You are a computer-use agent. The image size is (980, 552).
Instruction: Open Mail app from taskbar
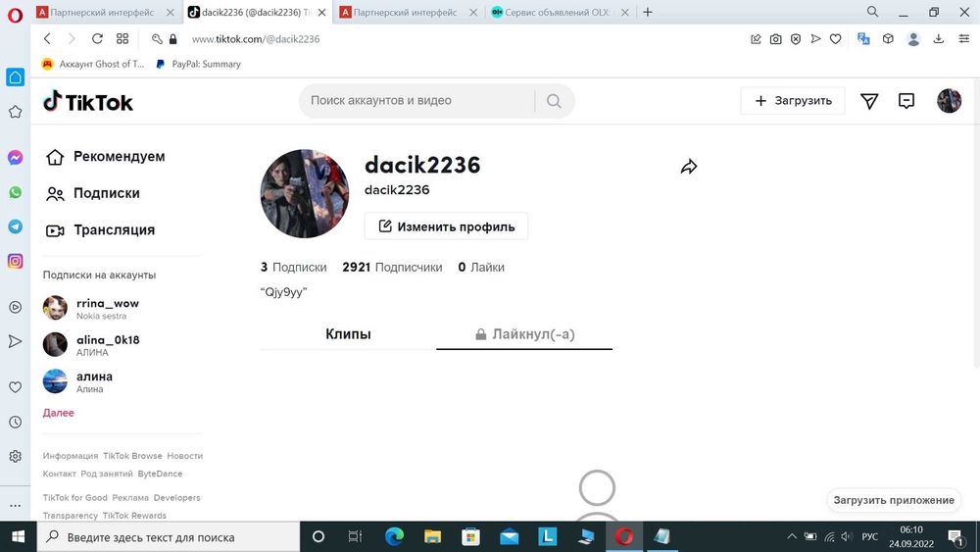coord(509,536)
